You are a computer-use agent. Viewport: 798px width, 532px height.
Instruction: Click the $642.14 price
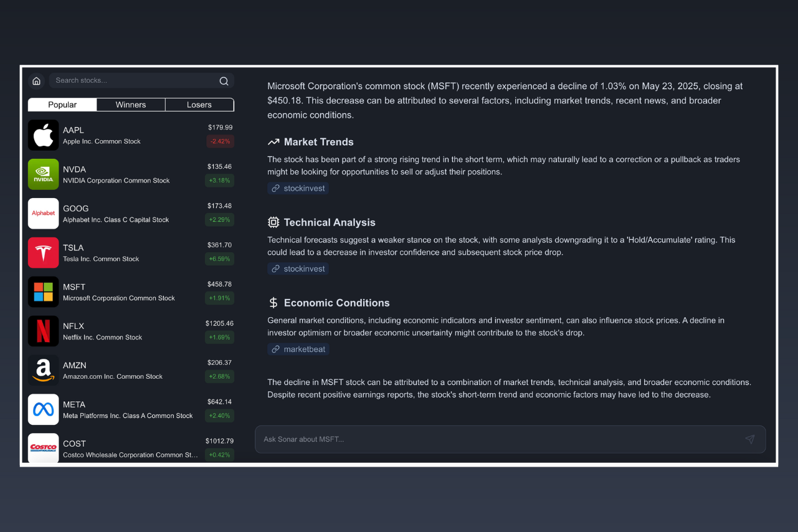pyautogui.click(x=220, y=402)
